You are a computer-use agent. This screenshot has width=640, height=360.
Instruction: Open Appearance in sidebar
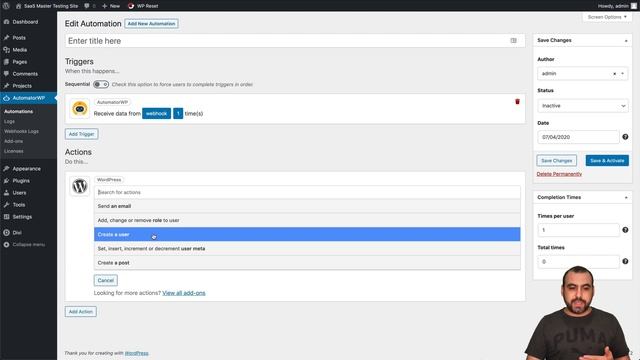click(x=26, y=169)
